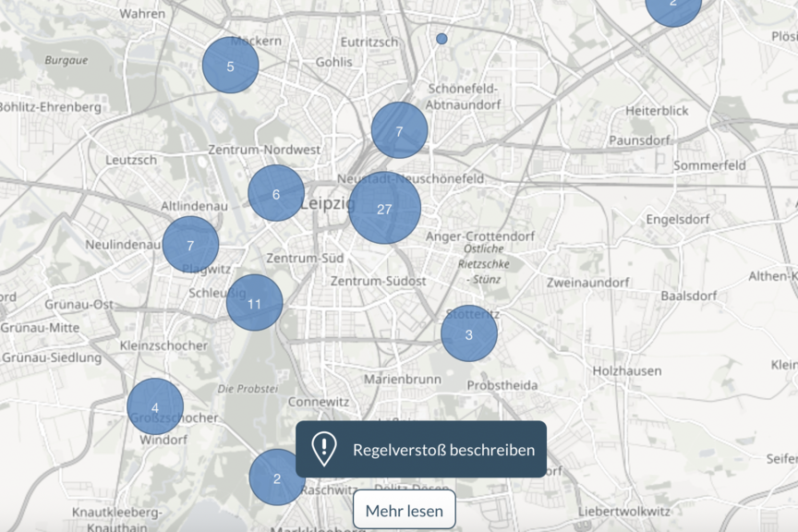Click the Holzhausen label on the map
The width and height of the screenshot is (798, 532).
[627, 370]
